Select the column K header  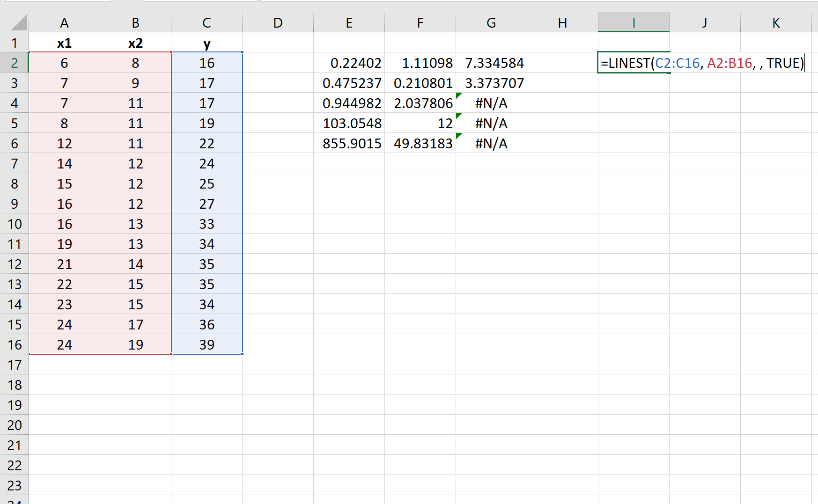click(x=776, y=23)
